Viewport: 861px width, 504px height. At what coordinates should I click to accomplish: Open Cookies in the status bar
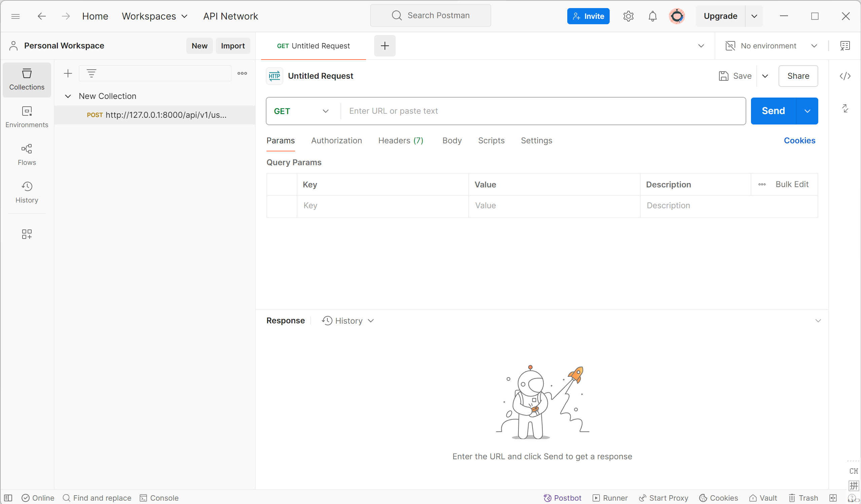(718, 498)
